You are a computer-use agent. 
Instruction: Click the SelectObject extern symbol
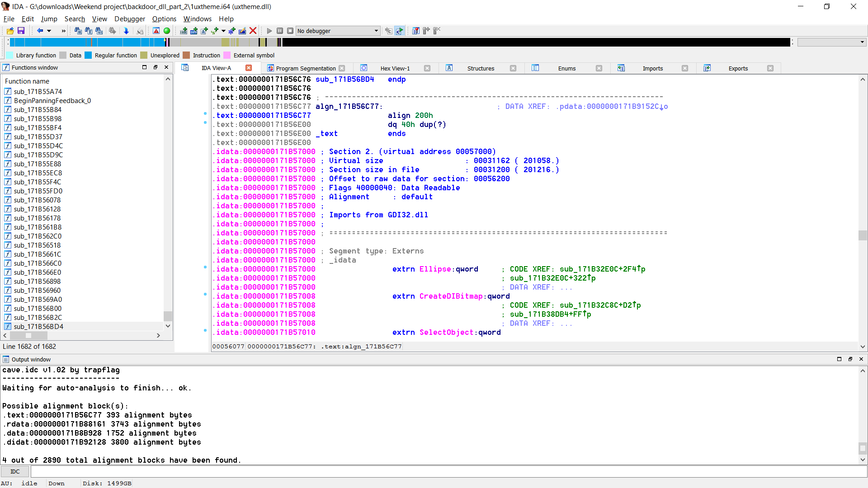click(446, 332)
